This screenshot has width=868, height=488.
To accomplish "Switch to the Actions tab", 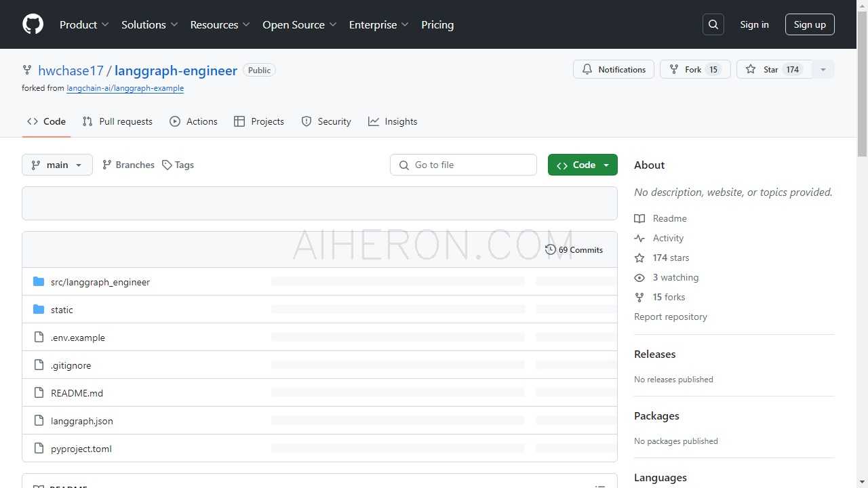I will pyautogui.click(x=194, y=121).
